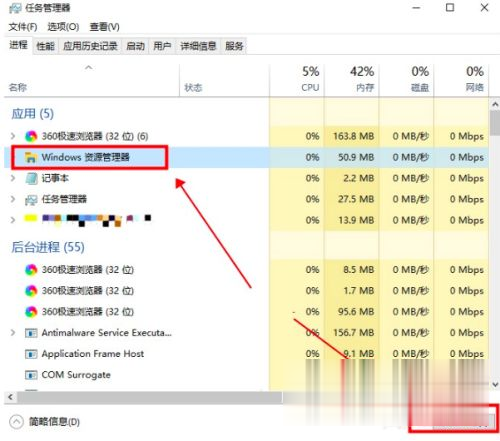
Task: Click the 50.9 MB memory value
Action: [356, 157]
